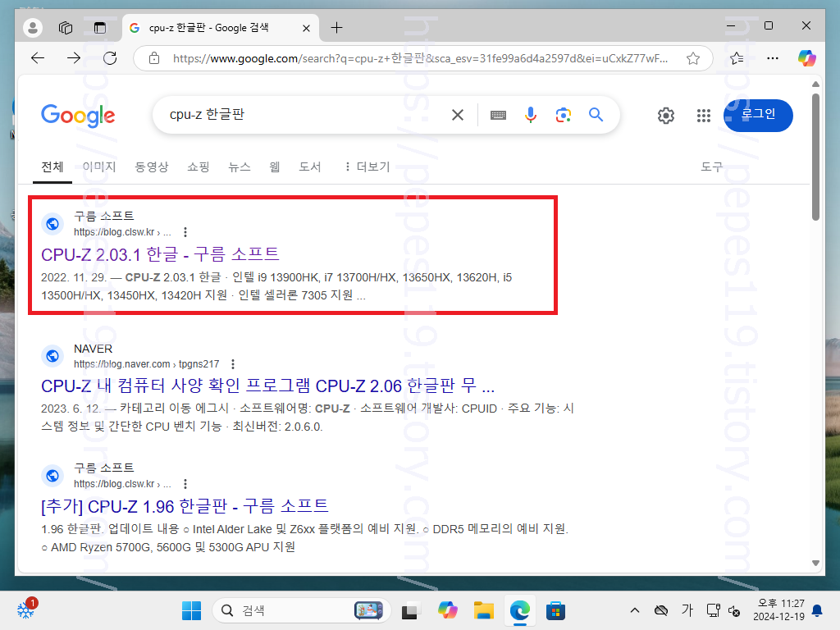
Task: Click the globe favicon of the NAVER result
Action: (x=52, y=356)
